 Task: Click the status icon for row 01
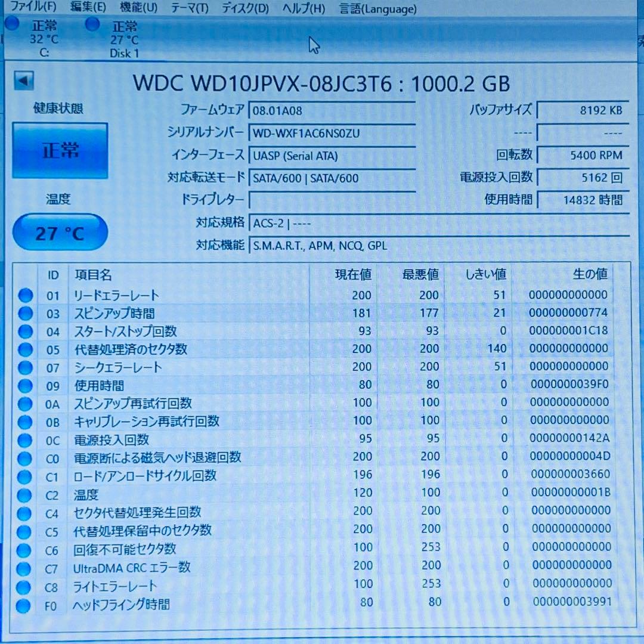26,295
